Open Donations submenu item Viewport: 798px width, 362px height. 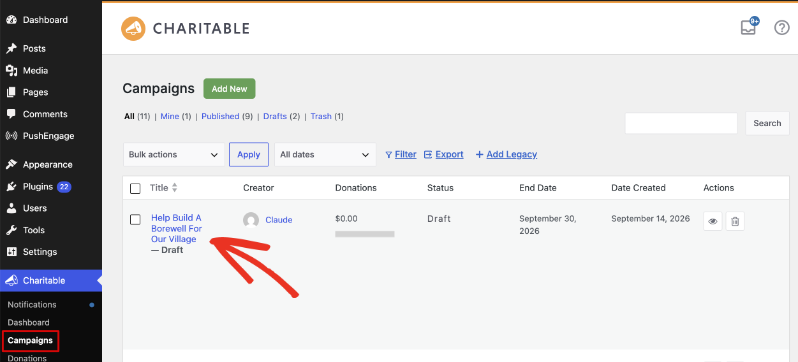click(27, 358)
